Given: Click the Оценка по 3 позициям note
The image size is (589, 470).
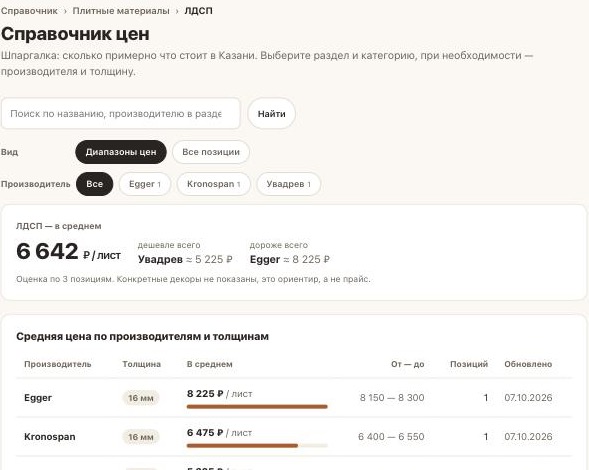Looking at the screenshot, I should [193, 279].
